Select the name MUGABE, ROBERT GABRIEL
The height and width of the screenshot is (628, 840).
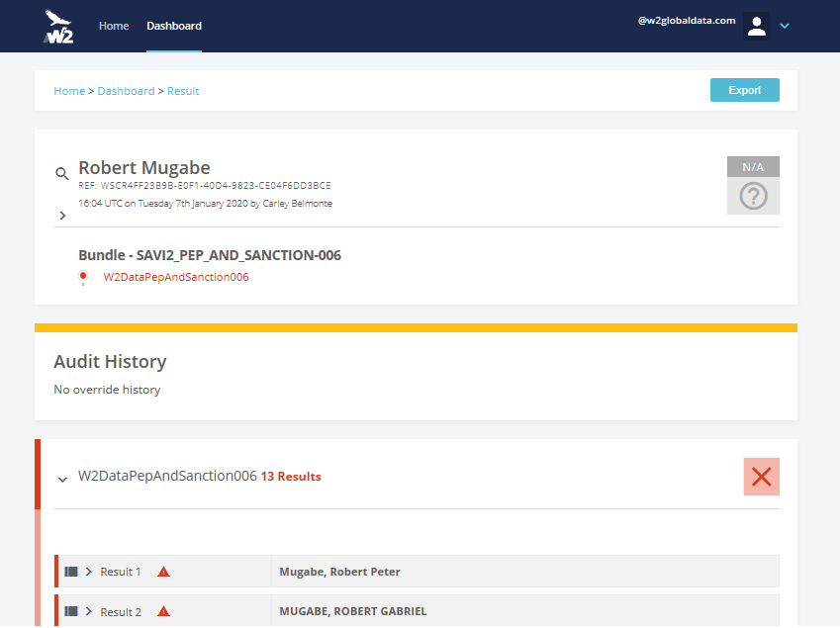353,611
